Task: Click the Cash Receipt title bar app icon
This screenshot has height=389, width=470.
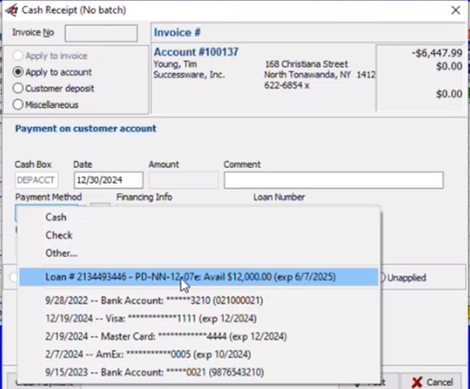Action: pos(12,10)
